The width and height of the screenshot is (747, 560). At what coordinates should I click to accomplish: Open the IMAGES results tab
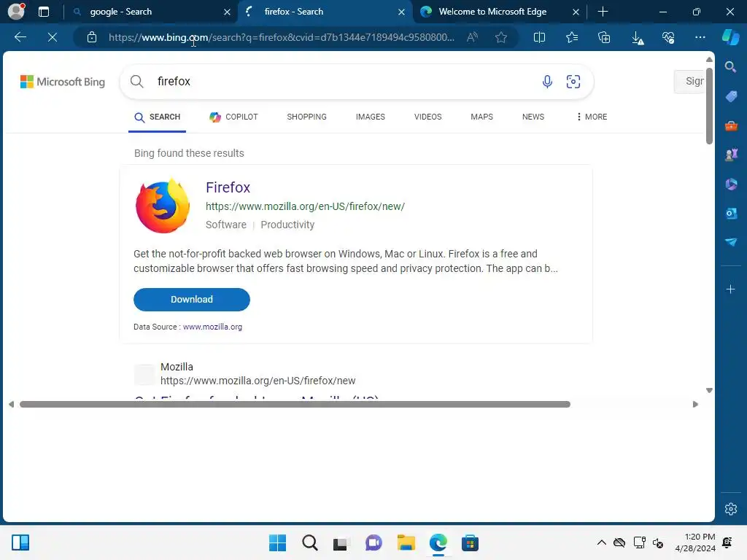[x=370, y=117]
